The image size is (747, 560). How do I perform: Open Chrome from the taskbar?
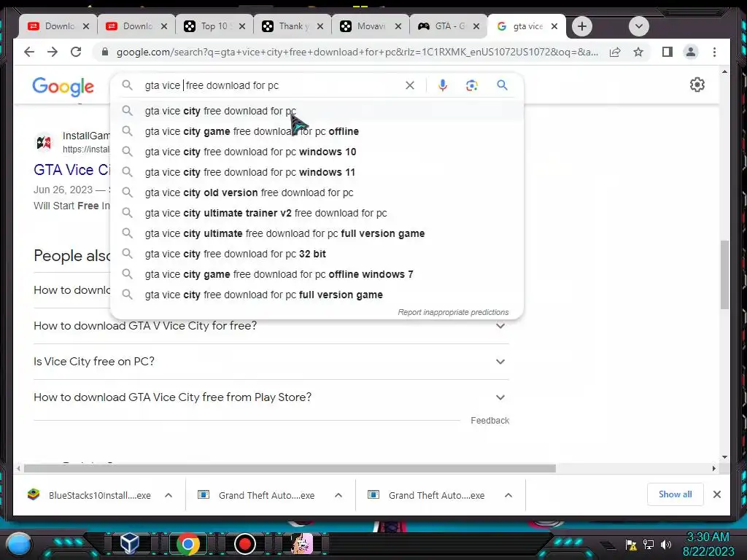(x=188, y=544)
